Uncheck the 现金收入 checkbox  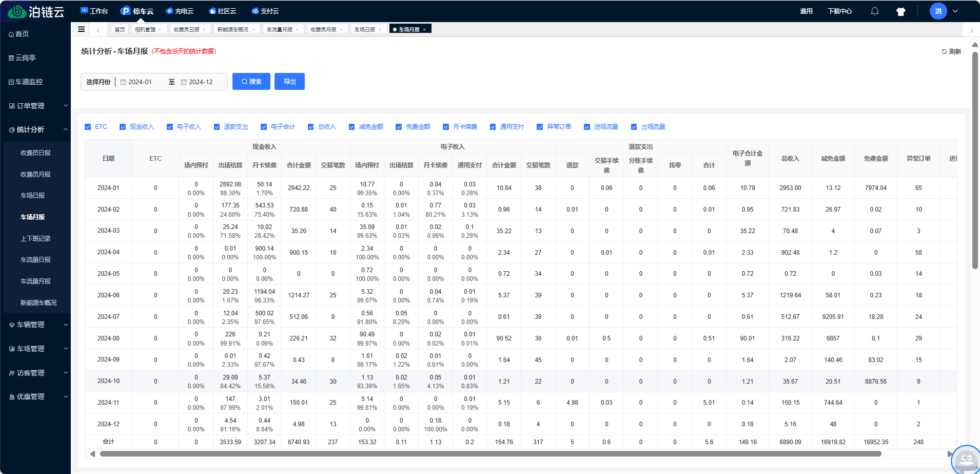click(123, 127)
